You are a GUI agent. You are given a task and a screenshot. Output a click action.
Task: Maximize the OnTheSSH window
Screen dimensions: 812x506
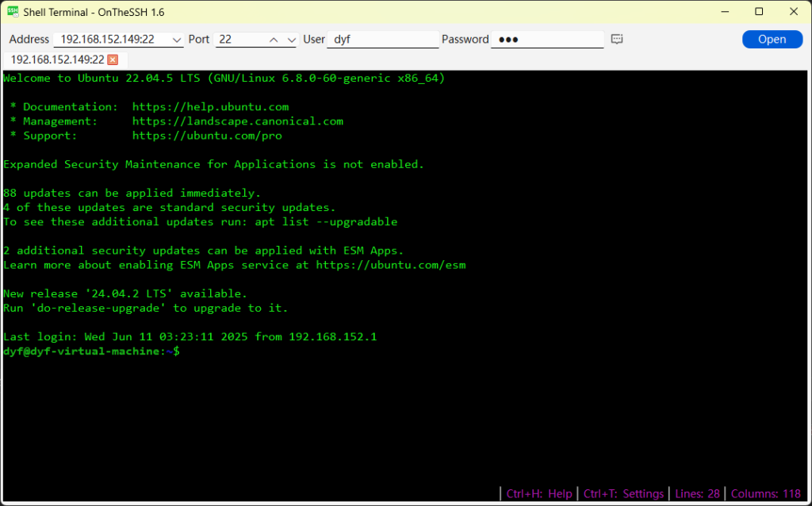pyautogui.click(x=759, y=11)
